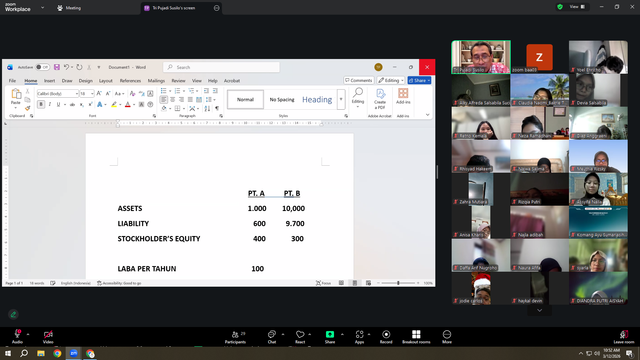Expand more Zoom participants chevron
Screen dimensions: 640x360
tap(539, 311)
